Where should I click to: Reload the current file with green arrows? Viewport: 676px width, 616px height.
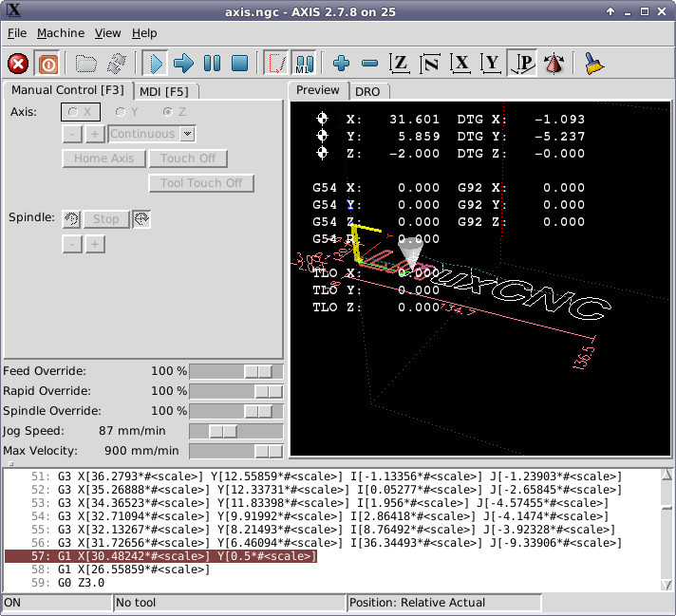pos(117,64)
